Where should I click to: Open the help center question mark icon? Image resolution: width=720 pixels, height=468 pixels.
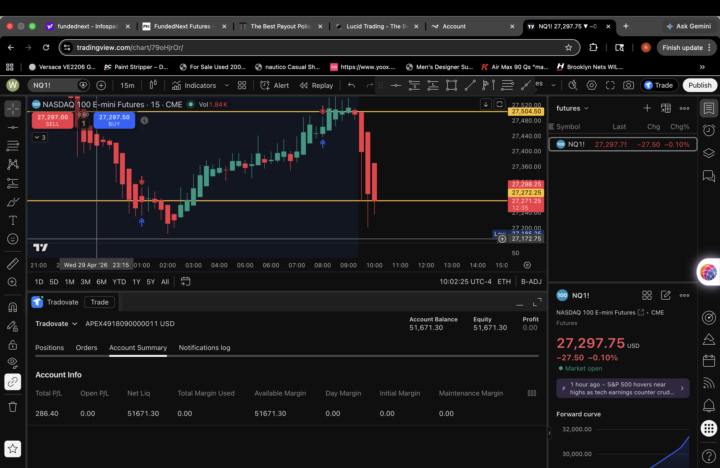click(x=709, y=456)
